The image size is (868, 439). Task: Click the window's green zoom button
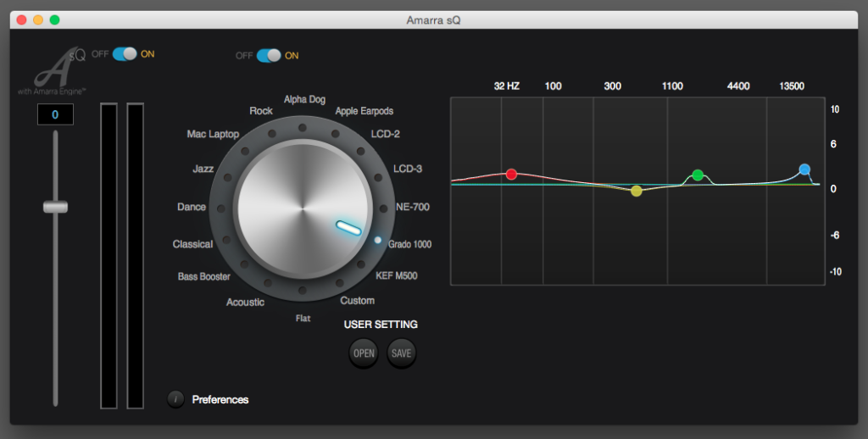55,20
